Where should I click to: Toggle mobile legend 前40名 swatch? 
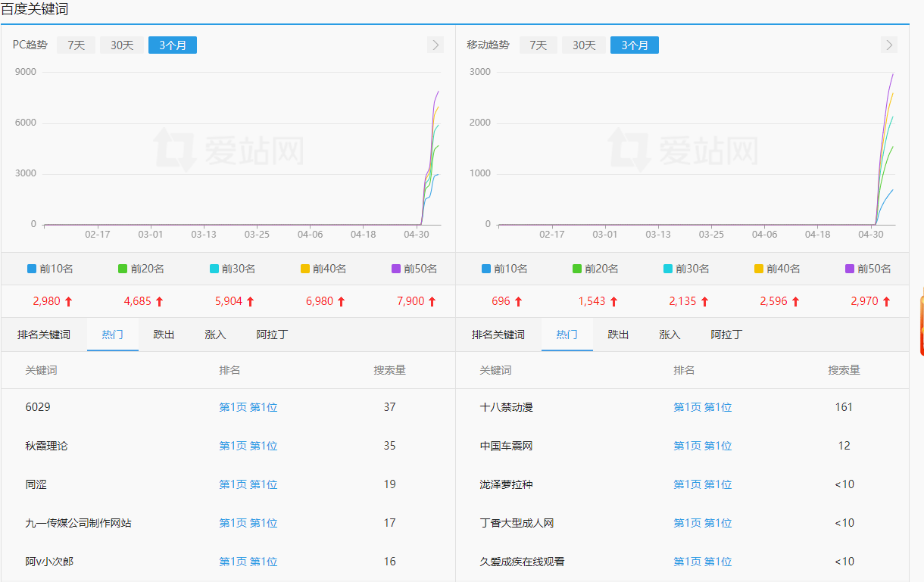[x=759, y=268]
